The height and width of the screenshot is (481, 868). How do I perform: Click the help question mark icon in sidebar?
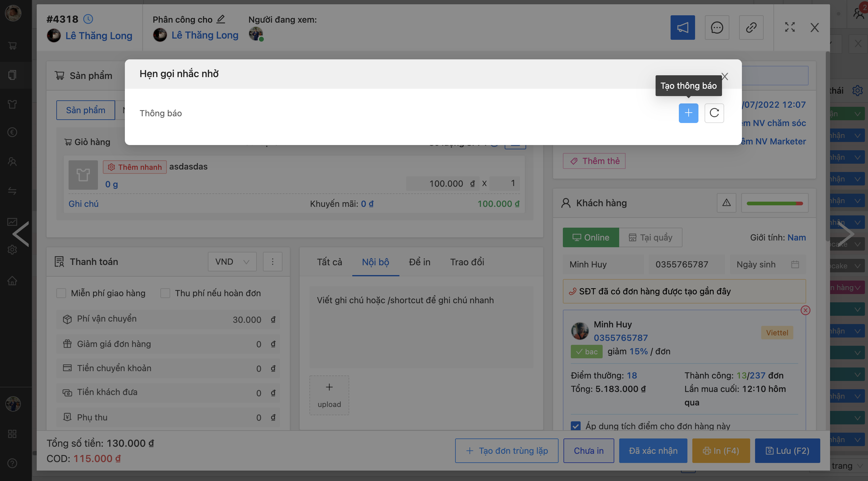point(13,463)
